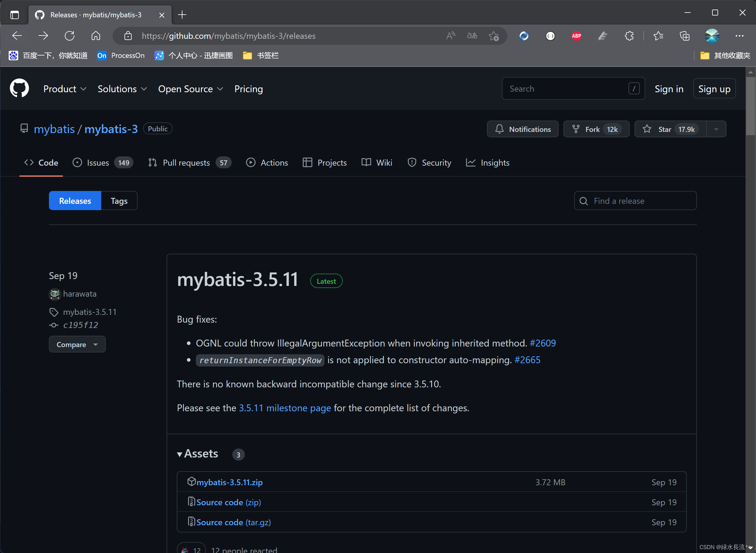The image size is (756, 553).
Task: Click harawata's avatar image
Action: (x=55, y=294)
